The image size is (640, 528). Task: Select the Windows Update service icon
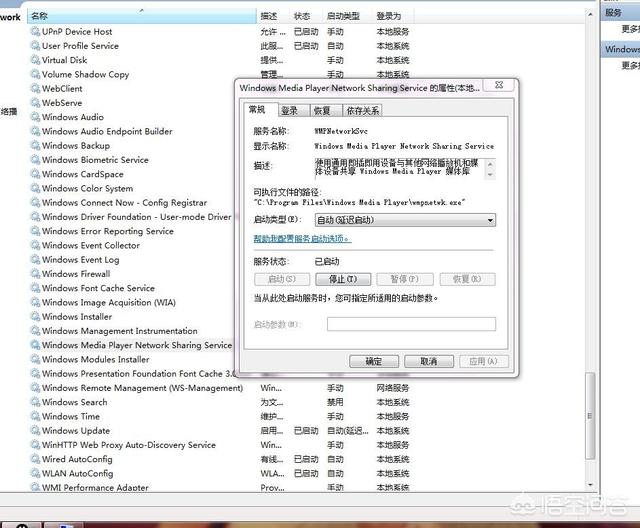35,431
